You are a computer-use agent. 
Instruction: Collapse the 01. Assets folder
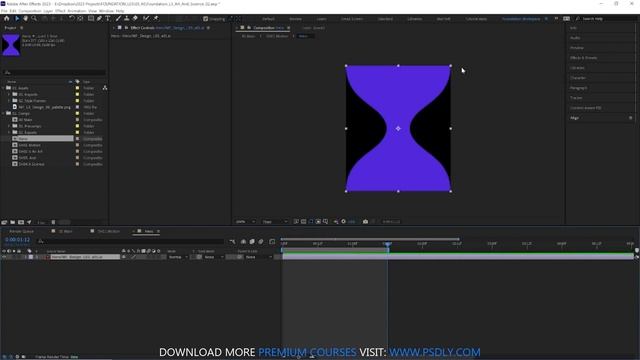(3, 88)
